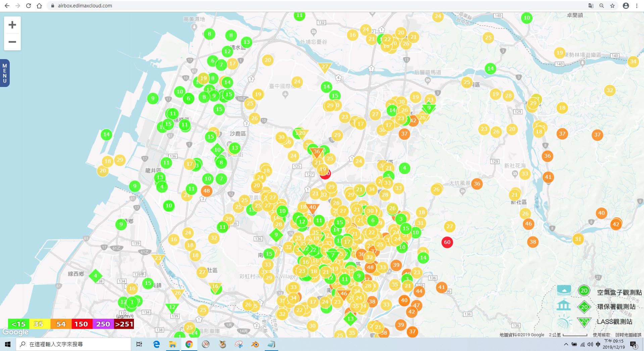Screen dimensions: 644x351
Task: Open the green diamond 10 station marker
Action: click(217, 150)
